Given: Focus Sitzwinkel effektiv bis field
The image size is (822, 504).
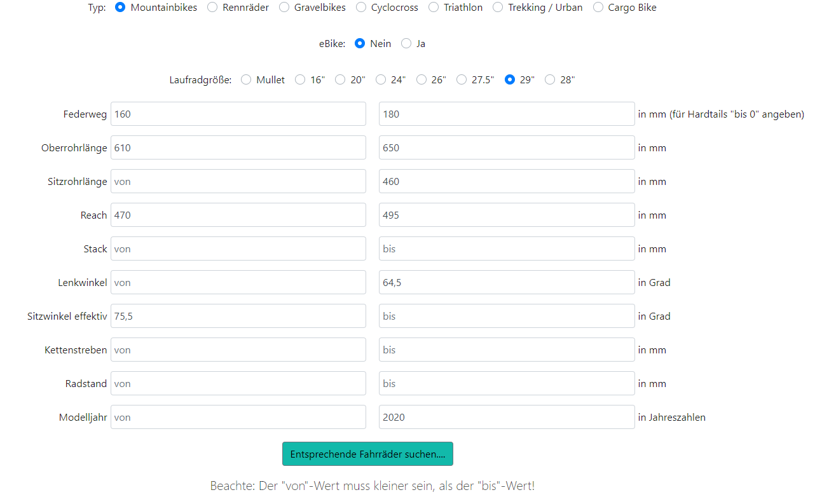Looking at the screenshot, I should pos(507,317).
